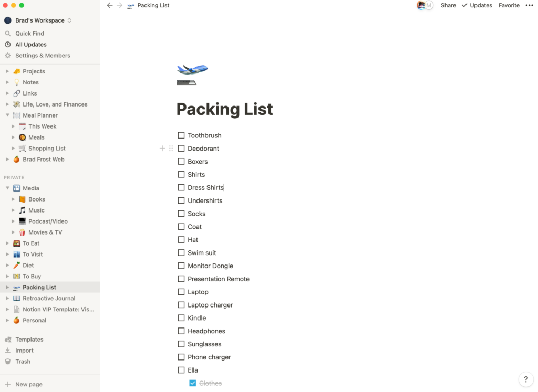538x392 pixels.
Task: Open Updates in the top bar
Action: click(x=477, y=5)
